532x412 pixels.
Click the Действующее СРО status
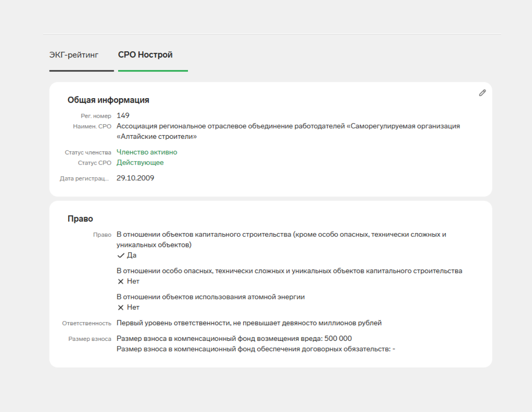[x=140, y=162]
